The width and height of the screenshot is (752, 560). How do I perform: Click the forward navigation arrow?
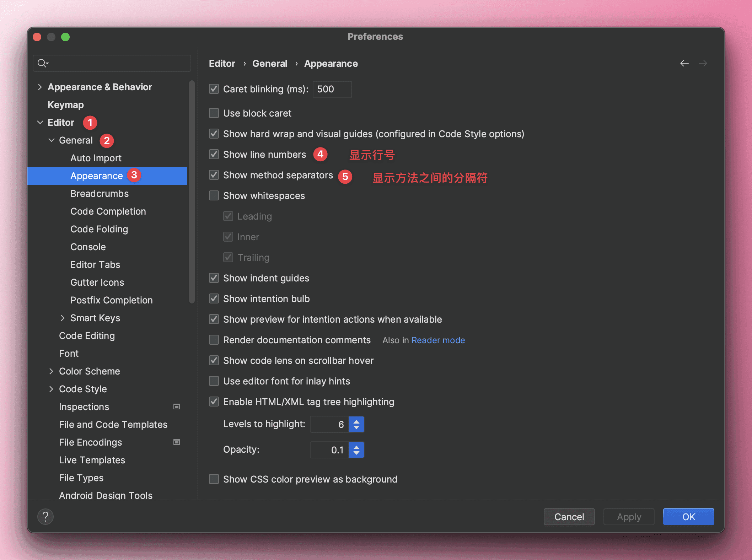click(x=703, y=63)
